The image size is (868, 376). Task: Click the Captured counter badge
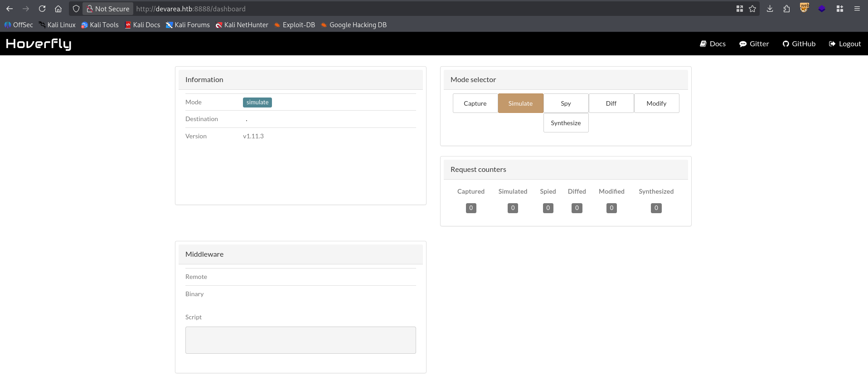[x=471, y=208]
